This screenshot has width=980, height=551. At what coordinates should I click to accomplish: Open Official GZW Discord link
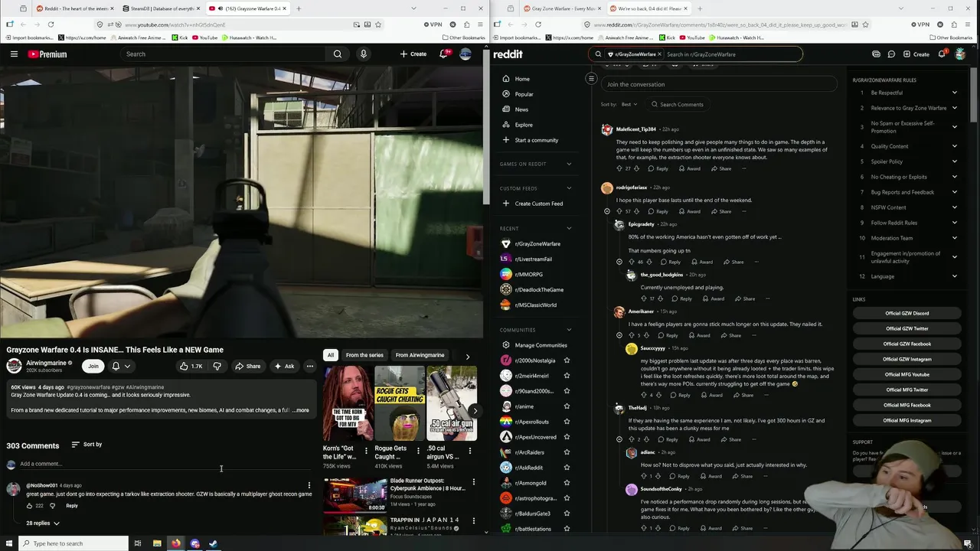pyautogui.click(x=907, y=313)
